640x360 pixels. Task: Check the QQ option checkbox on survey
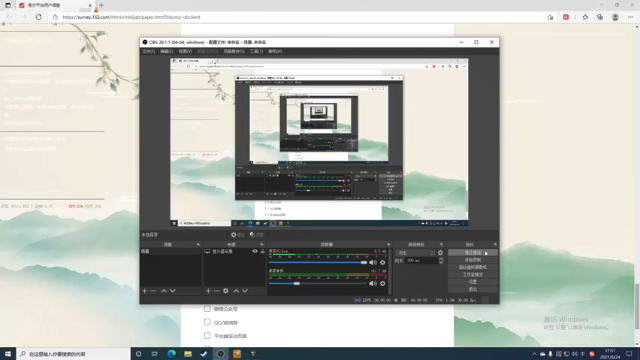point(207,322)
